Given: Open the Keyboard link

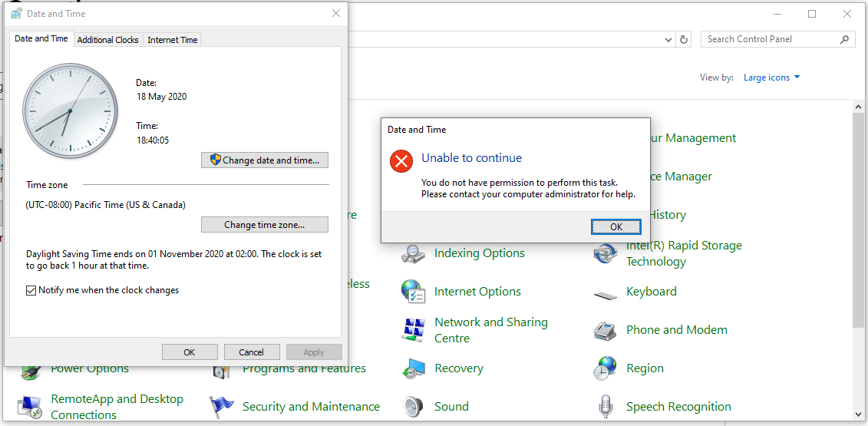Looking at the screenshot, I should tap(652, 292).
